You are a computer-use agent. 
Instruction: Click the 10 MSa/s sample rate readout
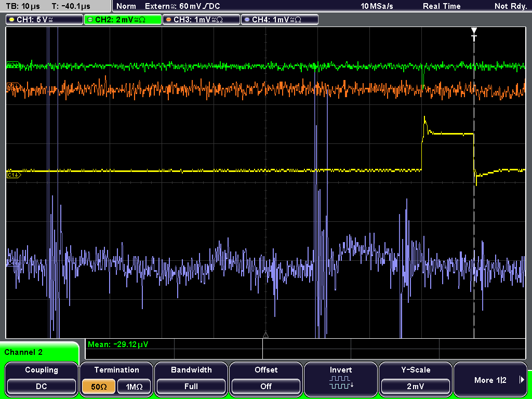coord(377,6)
